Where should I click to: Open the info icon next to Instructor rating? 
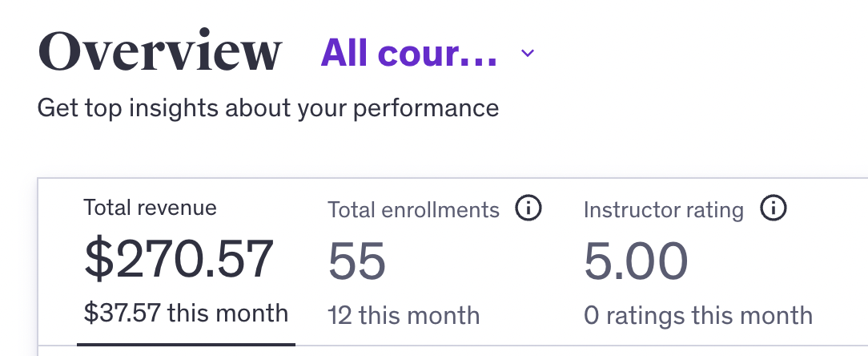tap(774, 208)
